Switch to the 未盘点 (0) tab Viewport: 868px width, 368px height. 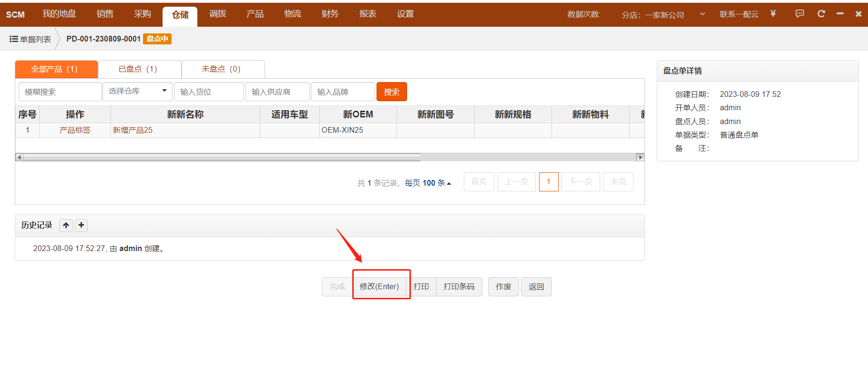pos(221,69)
